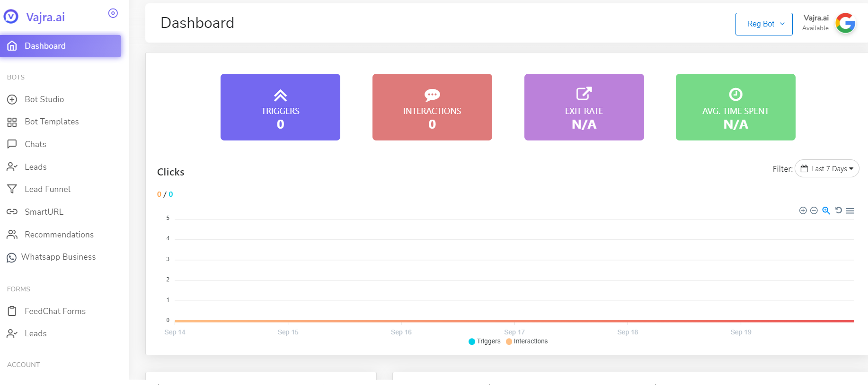Click the green AVG. TIME SPENT card
Screen dimensions: 868x385
coord(735,107)
